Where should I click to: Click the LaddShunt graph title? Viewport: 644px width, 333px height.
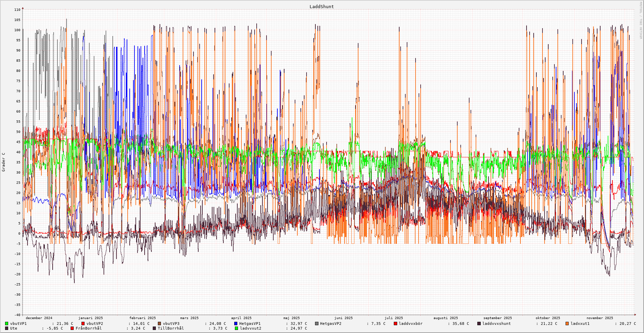point(321,7)
